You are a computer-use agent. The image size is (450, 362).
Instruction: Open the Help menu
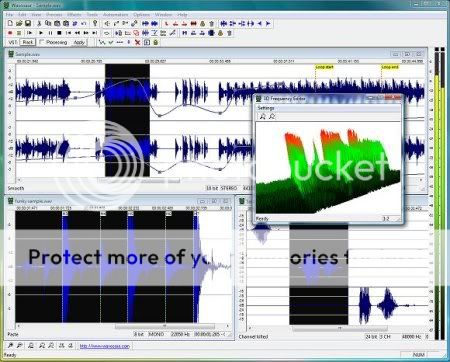pyautogui.click(x=182, y=15)
